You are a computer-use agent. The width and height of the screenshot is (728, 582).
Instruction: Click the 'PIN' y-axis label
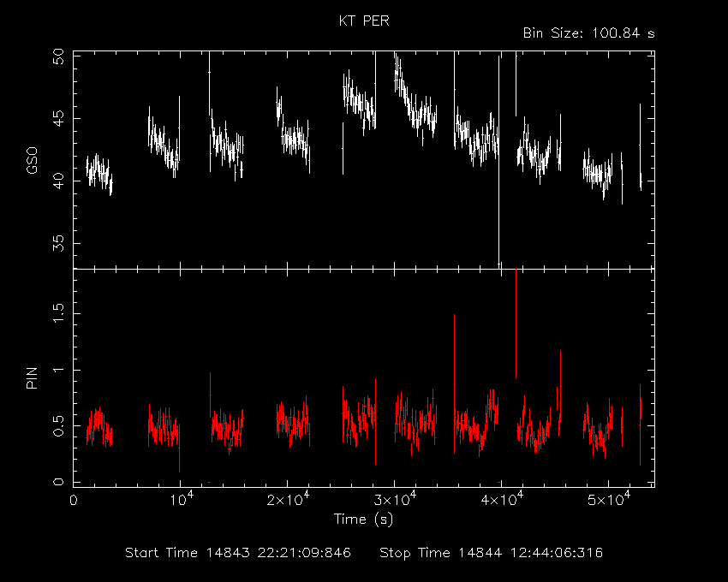pyautogui.click(x=32, y=377)
